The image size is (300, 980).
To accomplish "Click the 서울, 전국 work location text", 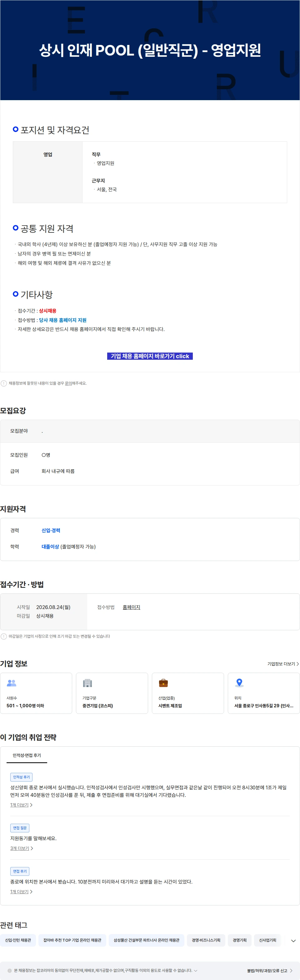I will coord(107,189).
